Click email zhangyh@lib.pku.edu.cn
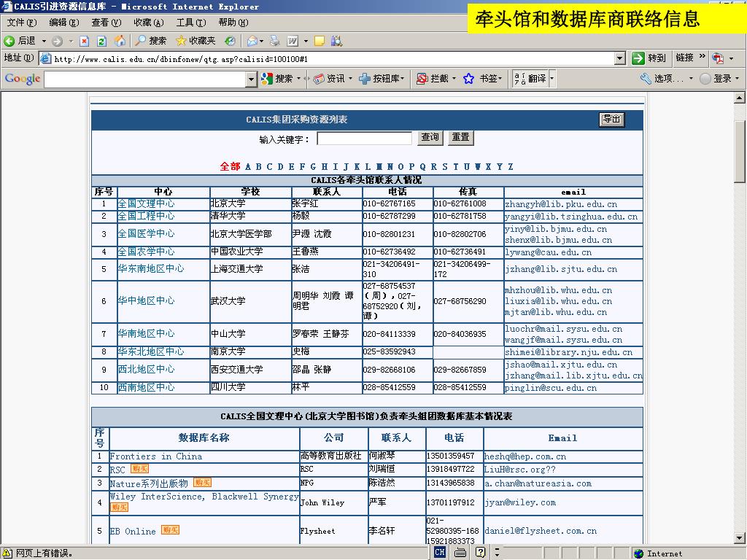The height and width of the screenshot is (560, 747). [x=561, y=204]
